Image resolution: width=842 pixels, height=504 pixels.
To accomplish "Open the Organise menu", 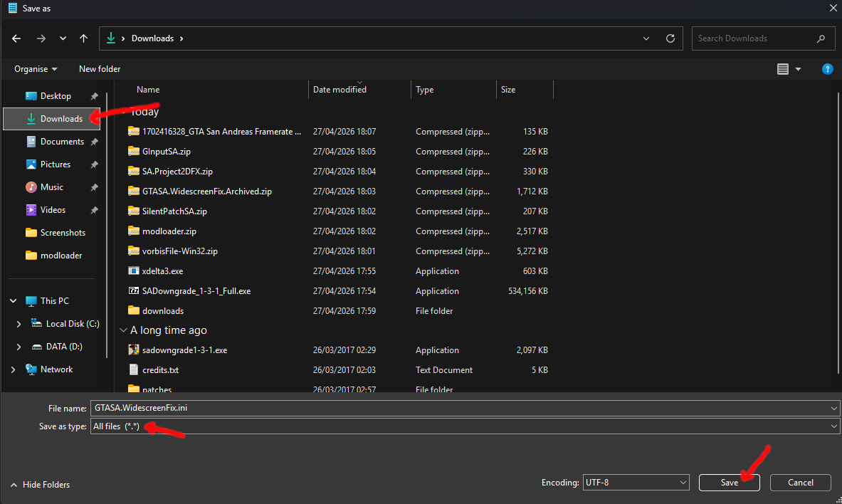I will [36, 69].
